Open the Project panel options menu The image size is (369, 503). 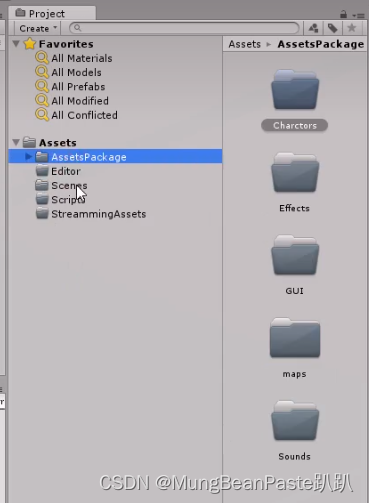pos(359,15)
